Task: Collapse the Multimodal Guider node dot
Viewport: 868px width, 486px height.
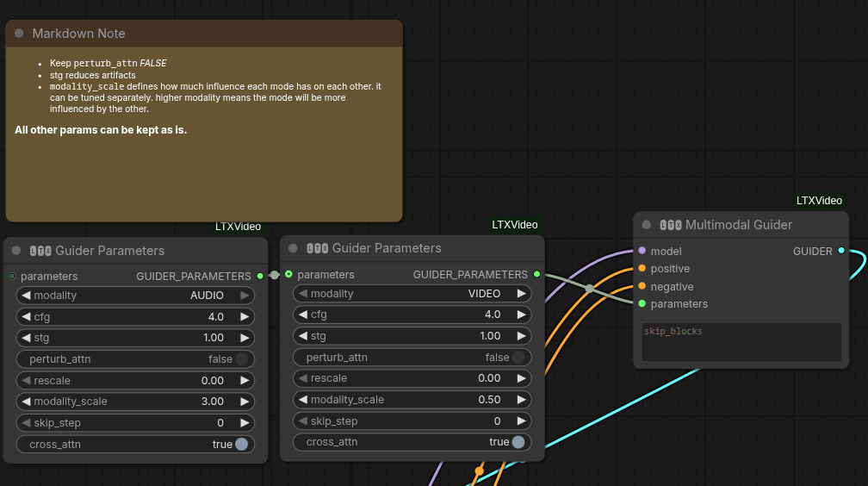Action: click(646, 224)
